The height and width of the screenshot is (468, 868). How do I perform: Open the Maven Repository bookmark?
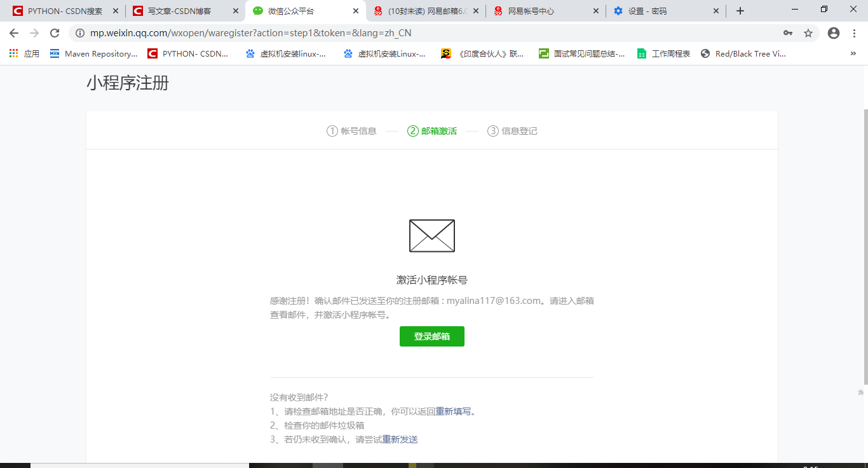tap(94, 54)
